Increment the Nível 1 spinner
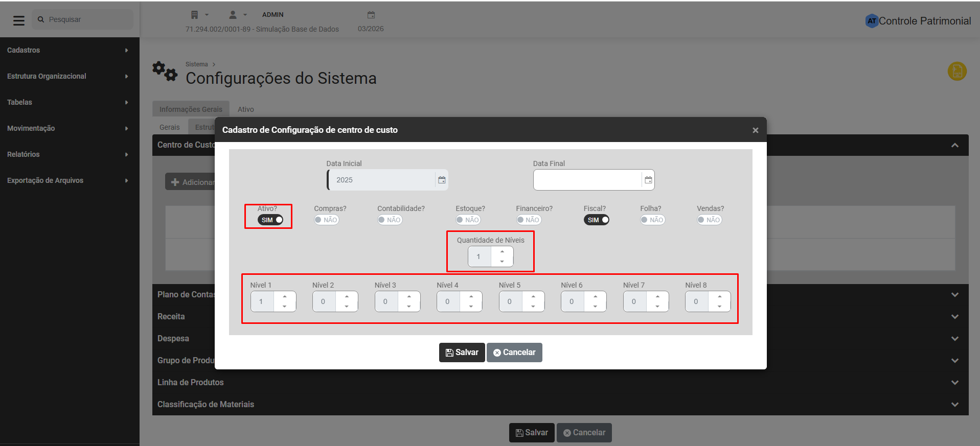This screenshot has width=980, height=446. (285, 296)
